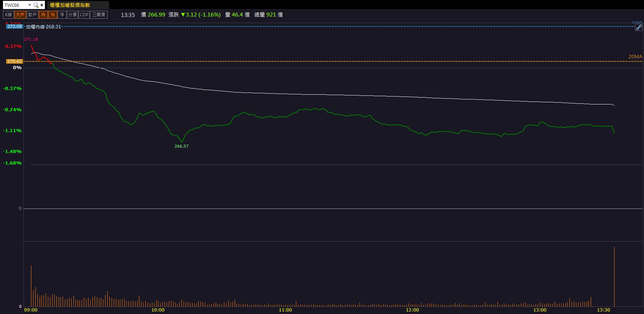Click the 櫃檯加權股價指數 title label

click(x=70, y=5)
